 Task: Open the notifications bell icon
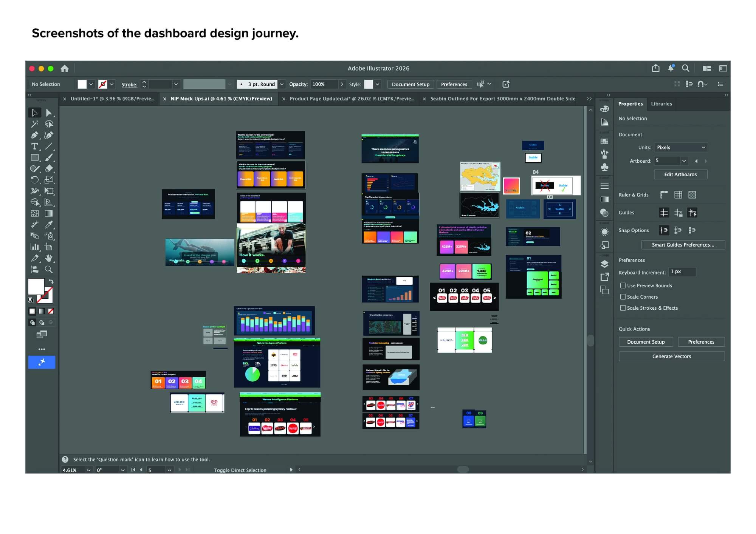pos(671,68)
